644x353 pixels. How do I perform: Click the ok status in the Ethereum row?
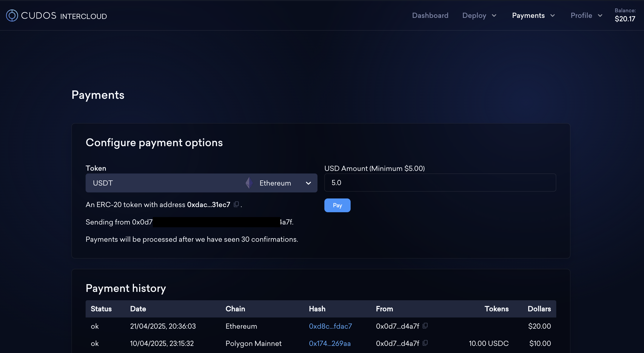(94, 326)
